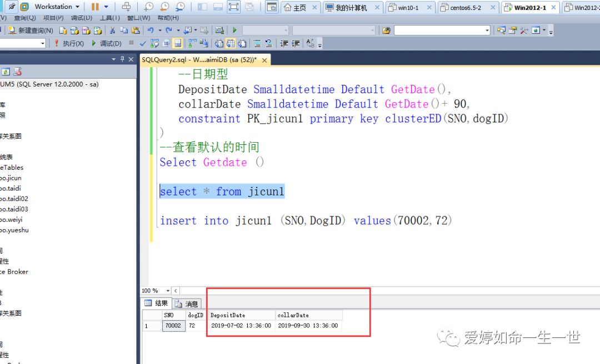Toggle Results to File output mode
Screen dimensions: 600x364
pos(242,44)
